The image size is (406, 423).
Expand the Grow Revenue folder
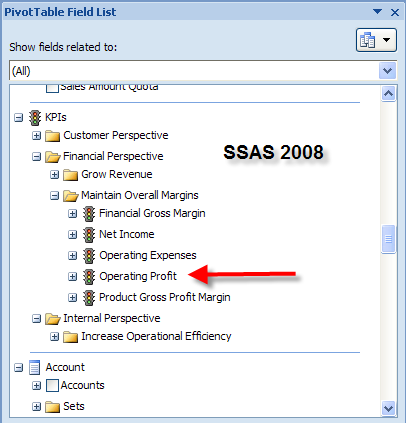click(54, 175)
